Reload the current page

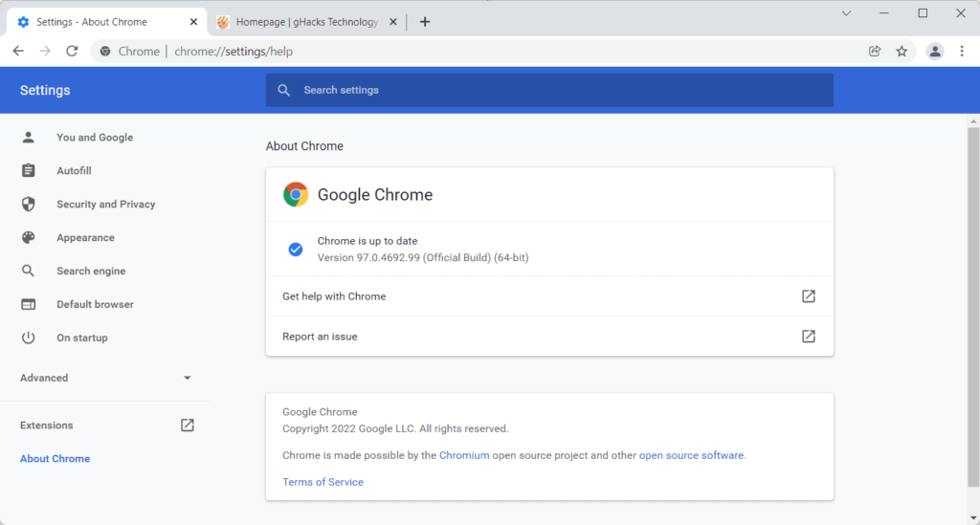point(72,52)
